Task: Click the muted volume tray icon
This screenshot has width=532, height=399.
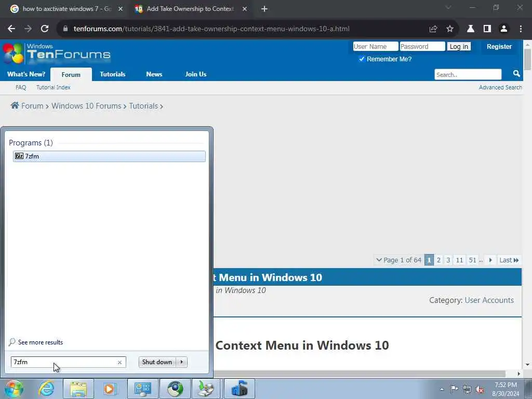Action: 480,390
